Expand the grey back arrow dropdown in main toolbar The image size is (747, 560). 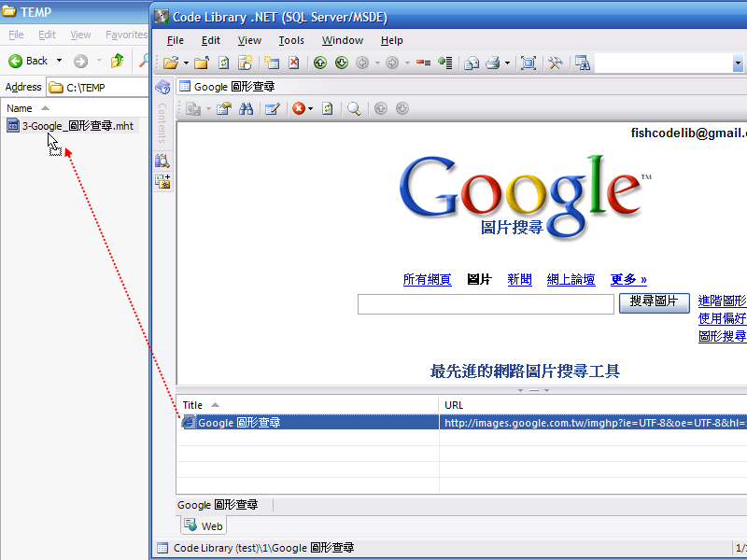(x=377, y=63)
